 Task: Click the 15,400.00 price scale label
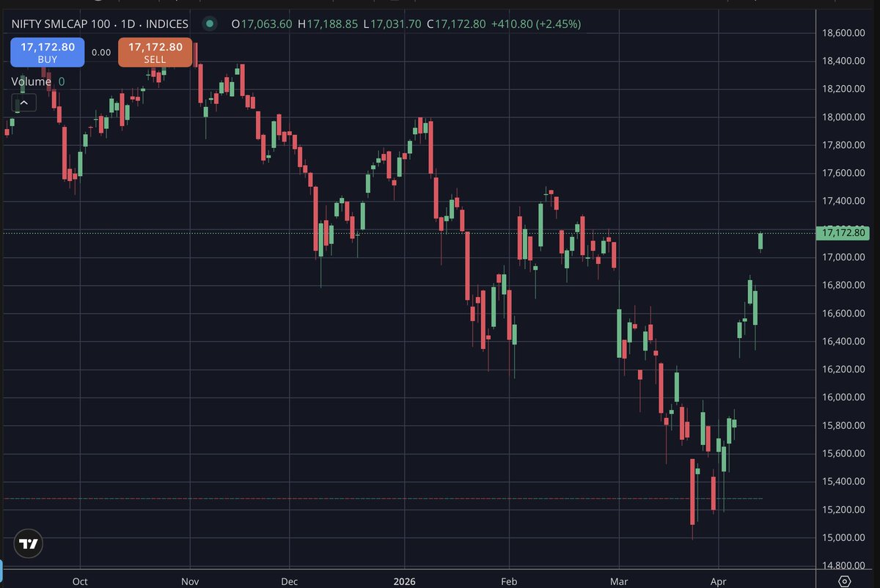coord(843,481)
